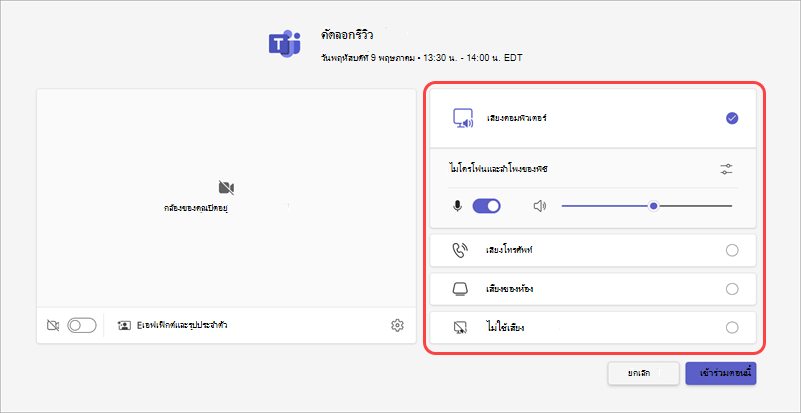The height and width of the screenshot is (413, 801).
Task: Open background effects and avatars option
Action: point(172,325)
